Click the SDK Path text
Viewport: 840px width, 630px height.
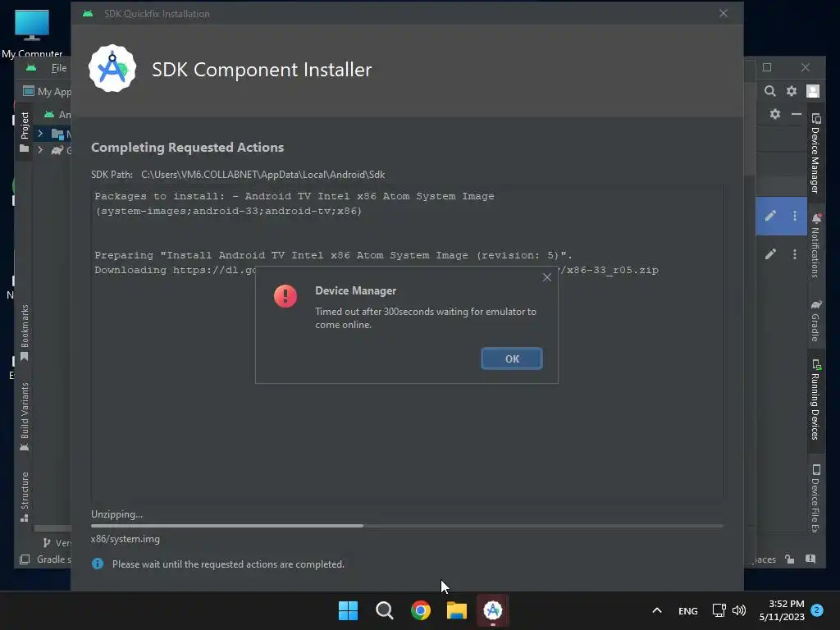pyautogui.click(x=238, y=175)
